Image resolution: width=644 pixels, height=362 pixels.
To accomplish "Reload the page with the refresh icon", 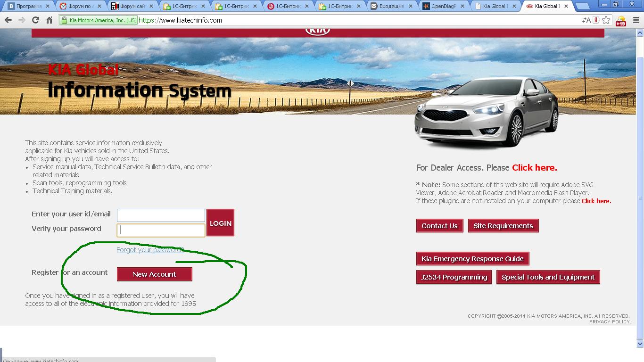I will (x=35, y=20).
